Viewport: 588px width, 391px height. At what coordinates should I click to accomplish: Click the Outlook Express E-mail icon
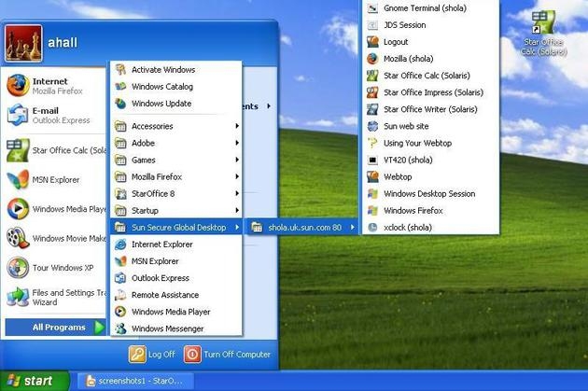pyautogui.click(x=18, y=115)
